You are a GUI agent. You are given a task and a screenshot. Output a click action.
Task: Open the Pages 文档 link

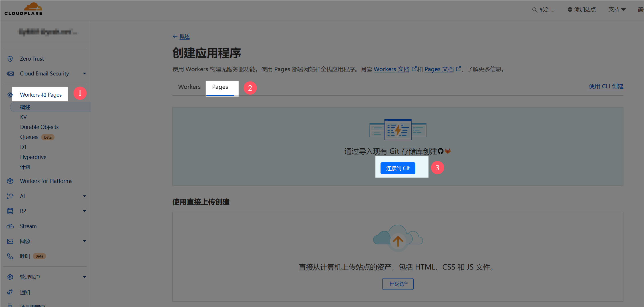[439, 69]
